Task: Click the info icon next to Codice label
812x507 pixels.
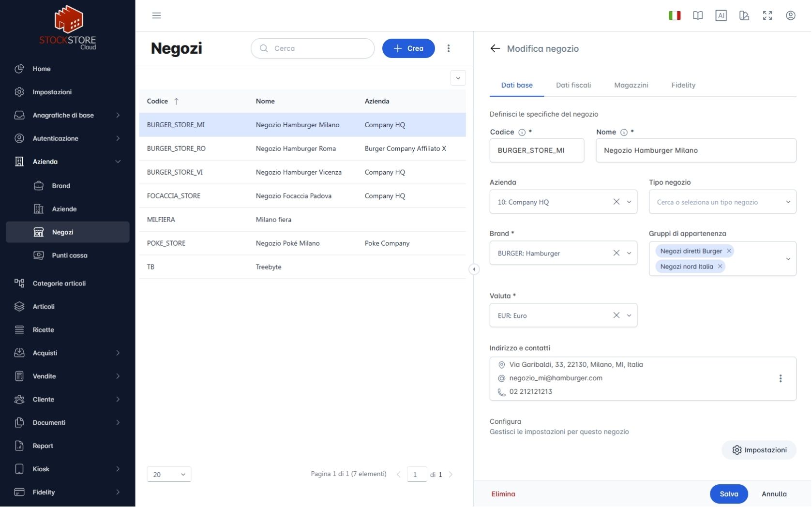Action: [x=522, y=133]
